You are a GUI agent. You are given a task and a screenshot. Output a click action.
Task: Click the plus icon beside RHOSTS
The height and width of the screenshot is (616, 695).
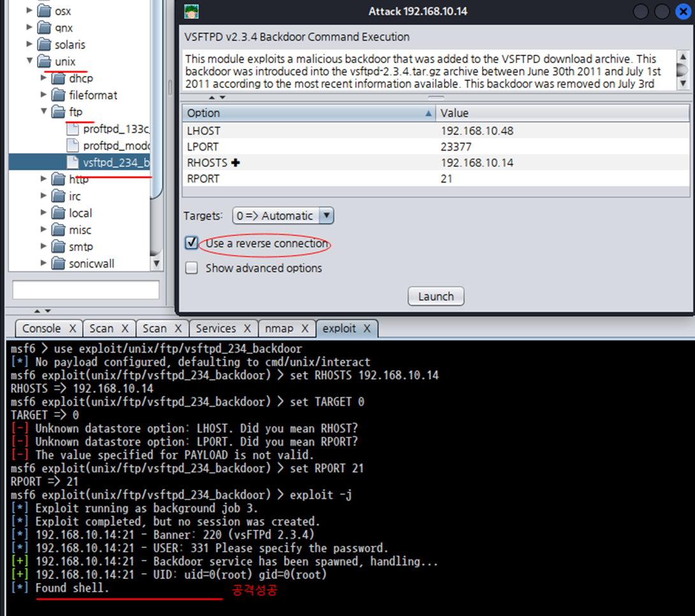(236, 163)
